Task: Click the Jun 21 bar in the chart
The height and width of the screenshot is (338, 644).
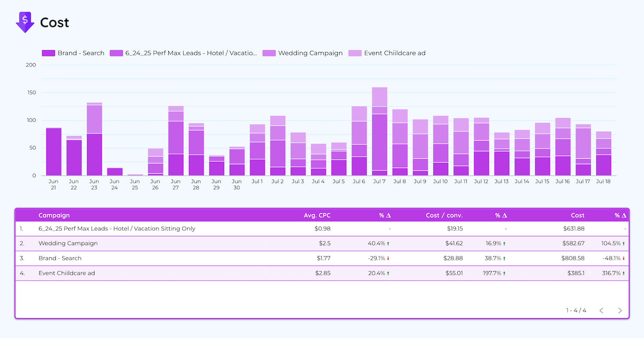Action: [54, 151]
